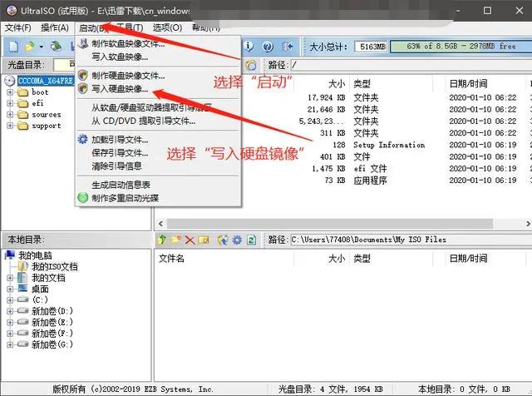Select 新加卷(F:) in local tree
The width and height of the screenshot is (532, 396).
point(52,333)
